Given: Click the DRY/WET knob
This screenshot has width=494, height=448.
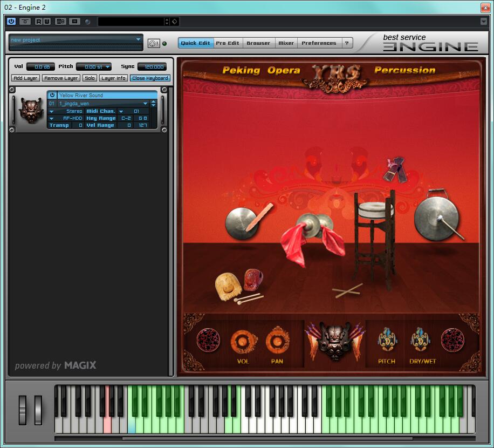Looking at the screenshot, I should click(420, 340).
